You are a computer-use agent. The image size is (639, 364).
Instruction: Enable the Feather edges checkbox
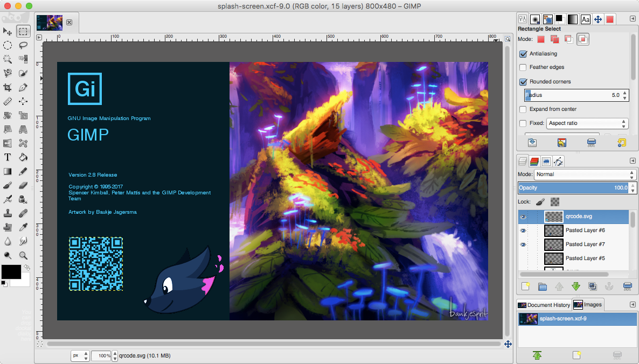click(523, 67)
